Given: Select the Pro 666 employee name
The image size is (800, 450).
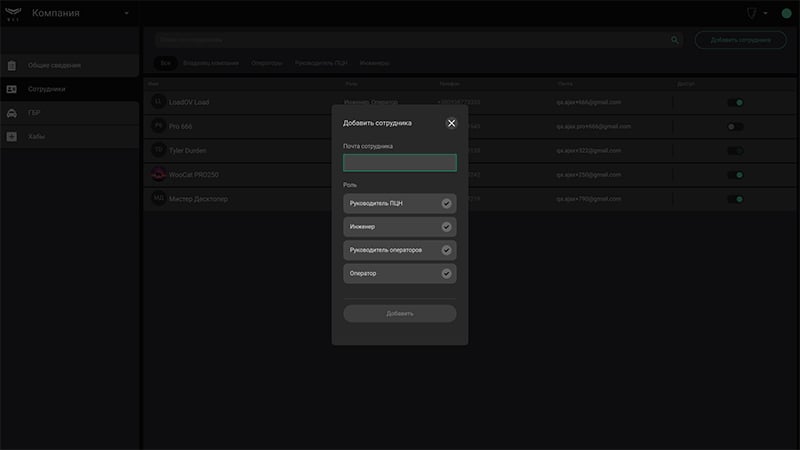Looking at the screenshot, I should [x=181, y=126].
